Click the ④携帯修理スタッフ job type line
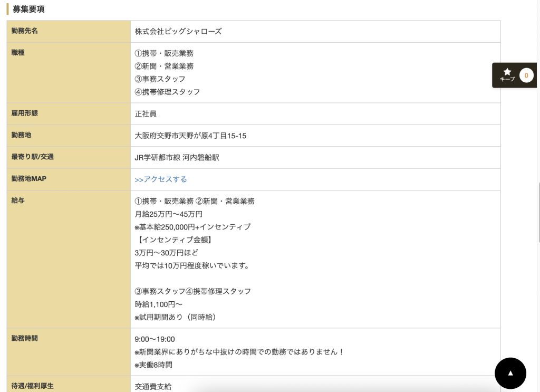Screen dimensions: 540x392 tap(167, 92)
